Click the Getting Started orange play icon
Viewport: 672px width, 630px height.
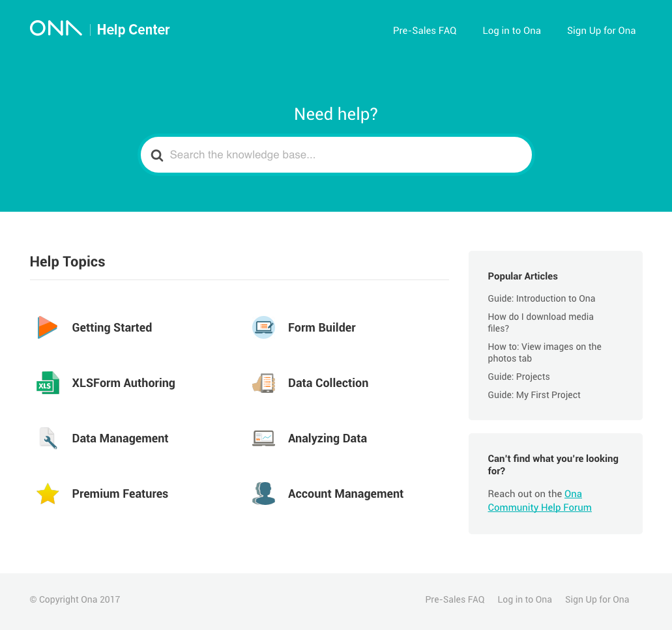47,327
